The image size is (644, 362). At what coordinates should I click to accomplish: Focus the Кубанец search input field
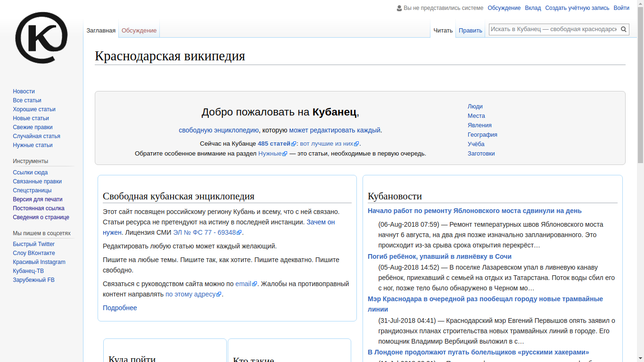553,29
